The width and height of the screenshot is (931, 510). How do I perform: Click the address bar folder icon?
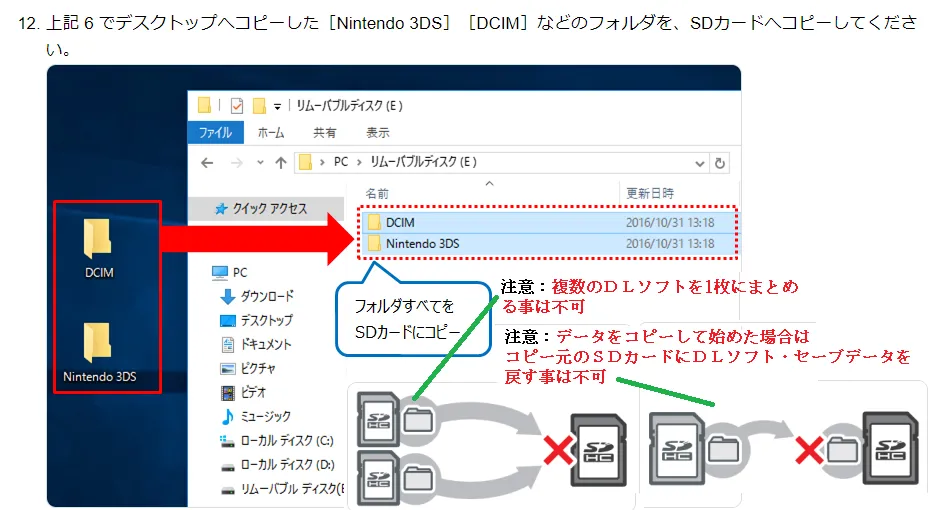[x=305, y=162]
